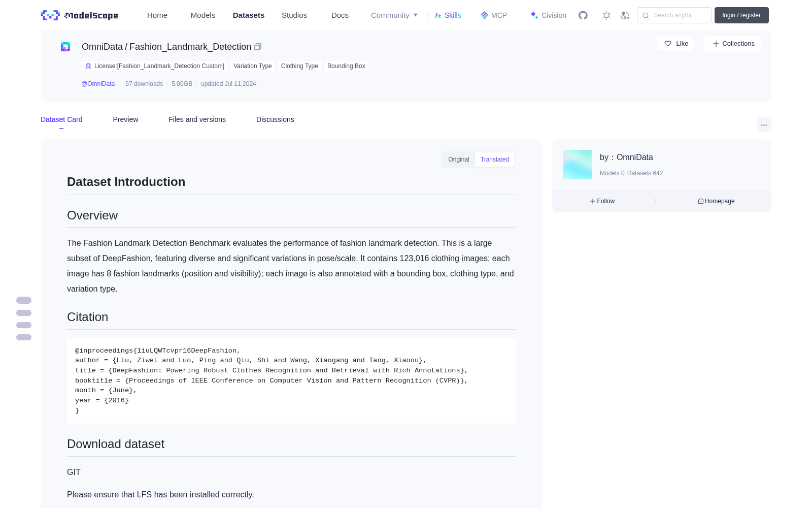Open the OmniData Homepage link

(716, 201)
